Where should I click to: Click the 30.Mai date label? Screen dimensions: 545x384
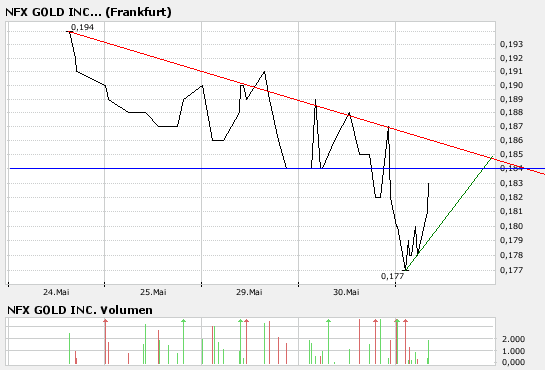pyautogui.click(x=346, y=292)
